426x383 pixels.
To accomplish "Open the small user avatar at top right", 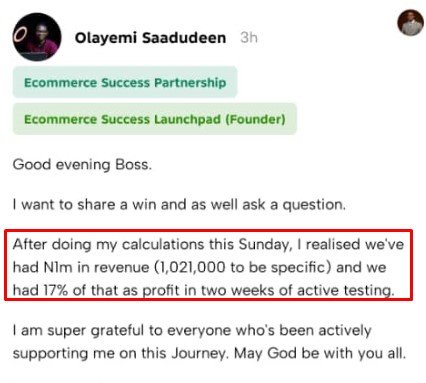I will 410,23.
